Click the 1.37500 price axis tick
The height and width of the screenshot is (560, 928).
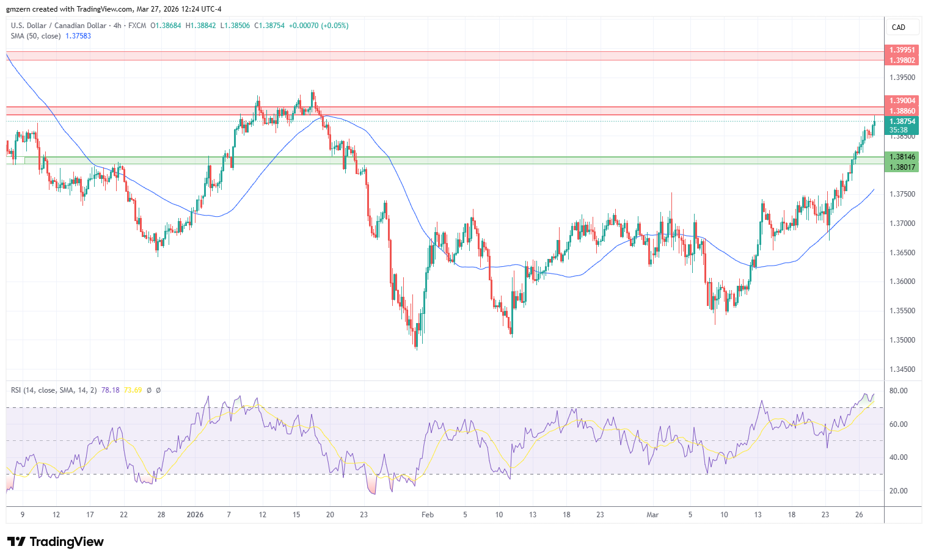[x=902, y=194]
